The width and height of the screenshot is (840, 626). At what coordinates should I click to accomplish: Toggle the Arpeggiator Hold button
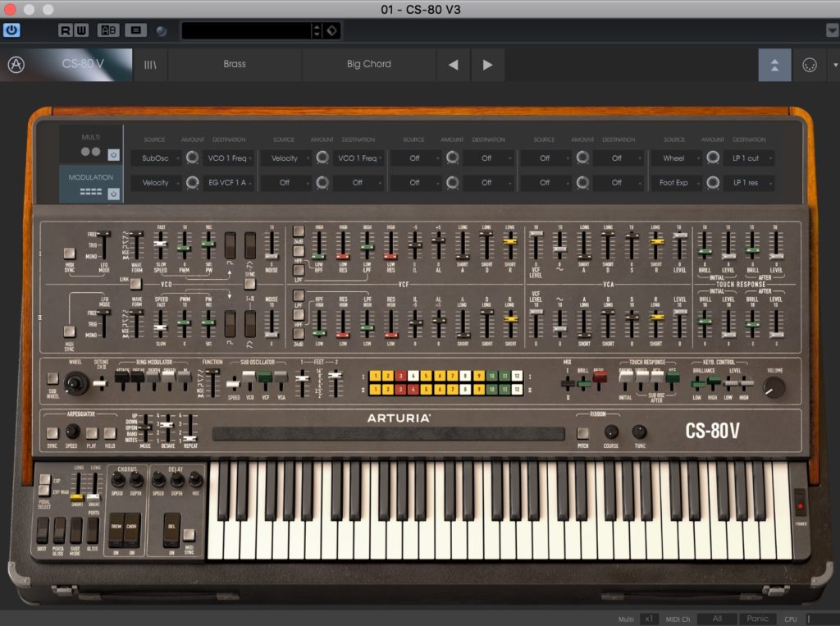[110, 432]
